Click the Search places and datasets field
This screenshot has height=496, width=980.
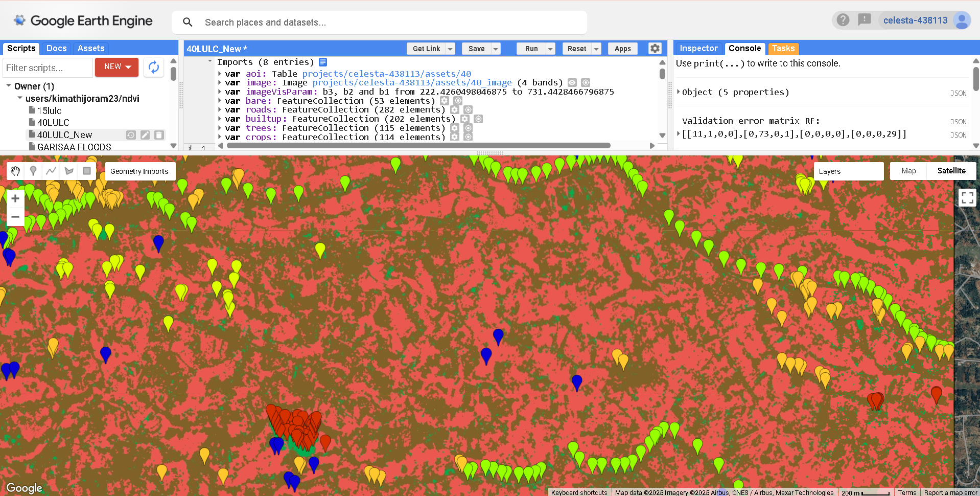tap(379, 22)
